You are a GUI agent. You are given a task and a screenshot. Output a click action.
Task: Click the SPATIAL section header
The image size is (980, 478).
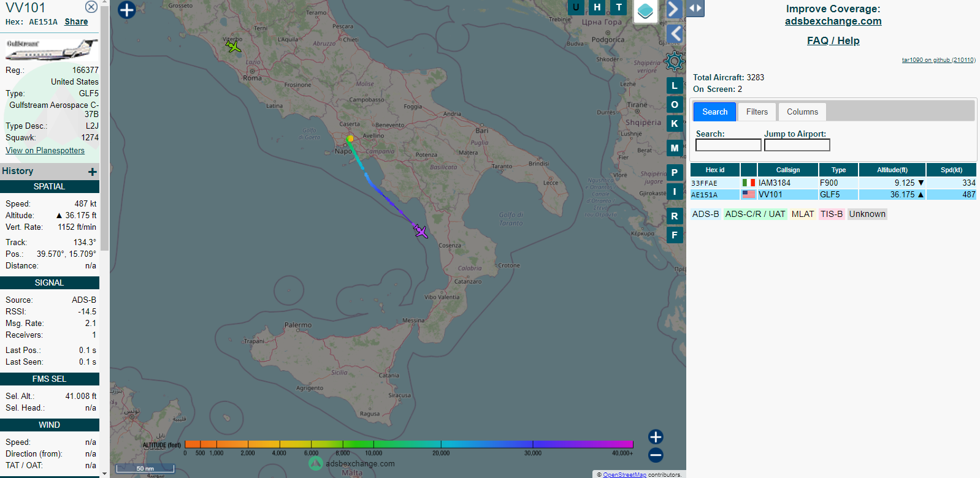pos(50,186)
